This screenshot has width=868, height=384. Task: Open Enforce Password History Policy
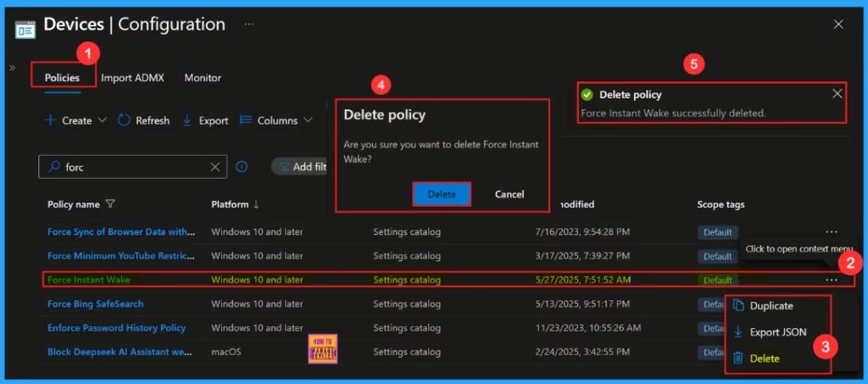point(116,327)
